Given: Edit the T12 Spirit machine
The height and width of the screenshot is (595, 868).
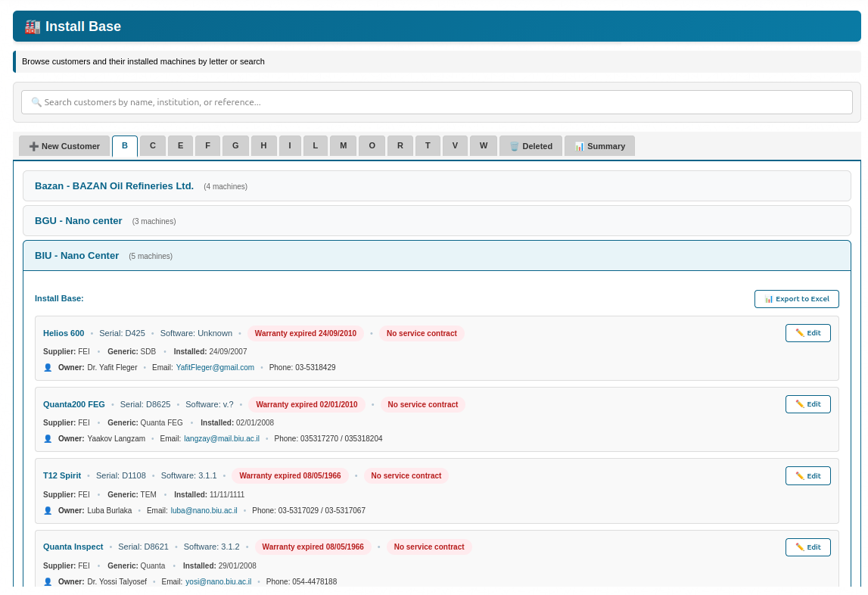Looking at the screenshot, I should point(807,476).
